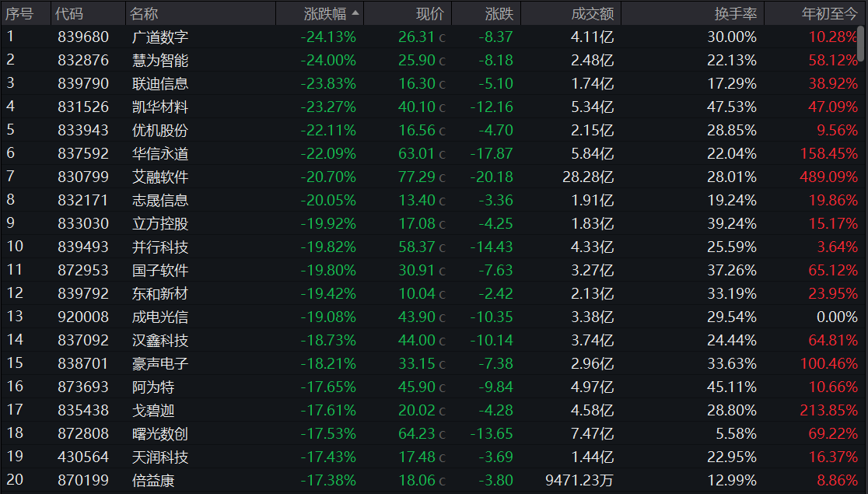Click the 100.46% year-to-date value
The height and width of the screenshot is (494, 868).
[x=828, y=364]
